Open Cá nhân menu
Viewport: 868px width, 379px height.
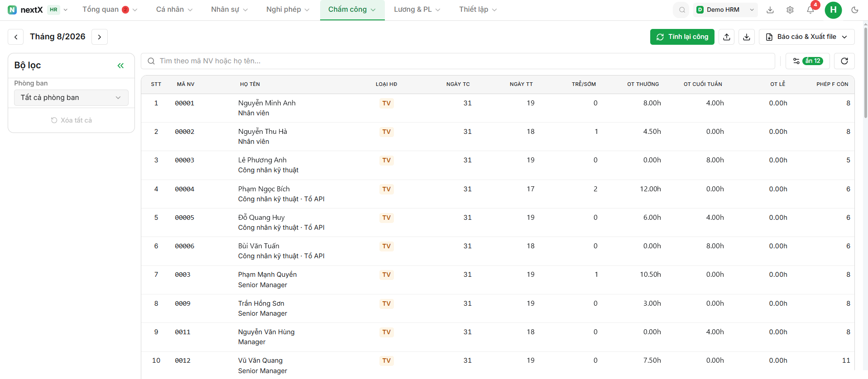[174, 9]
